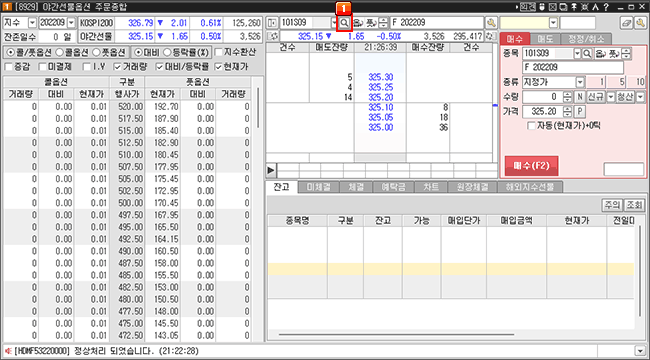Switch to the 정정/취소 tab

tap(585, 39)
